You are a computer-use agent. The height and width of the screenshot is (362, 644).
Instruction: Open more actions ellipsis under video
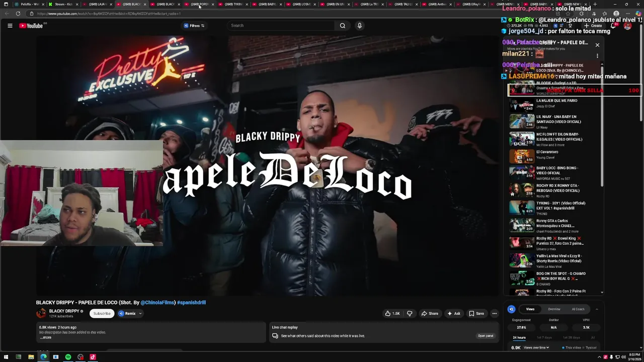(494, 314)
